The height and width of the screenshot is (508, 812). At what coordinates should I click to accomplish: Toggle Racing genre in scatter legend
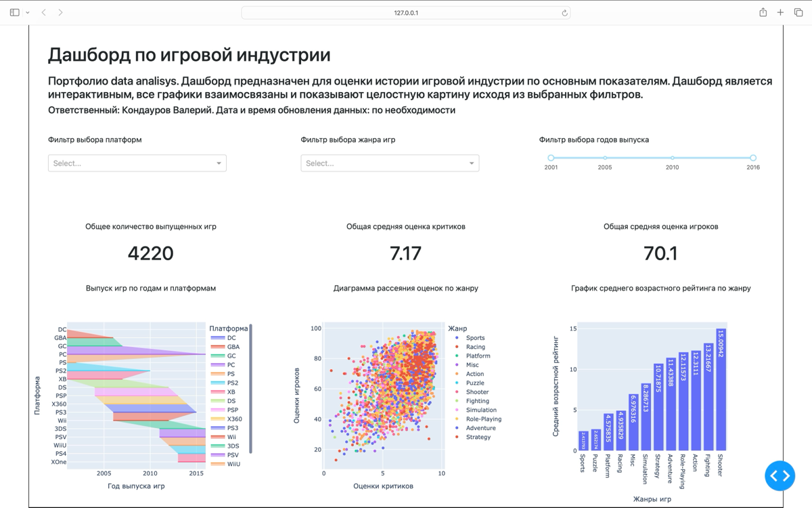click(470, 347)
